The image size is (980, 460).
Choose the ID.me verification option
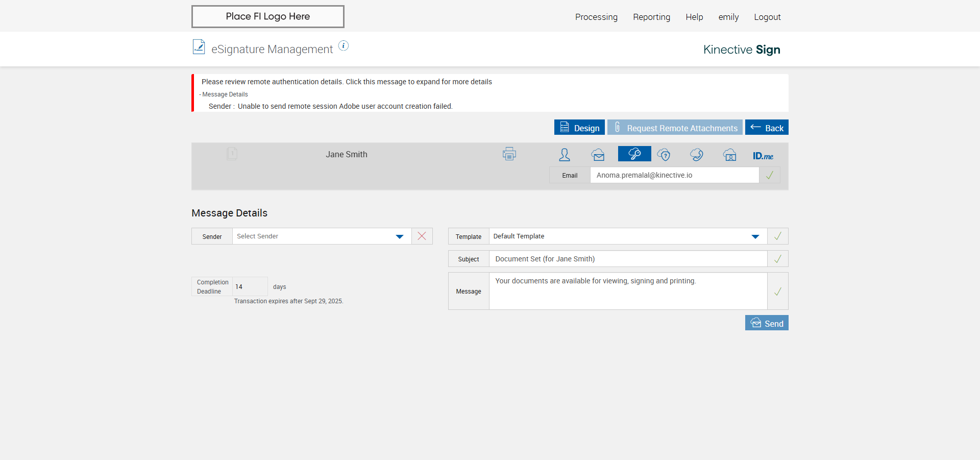tap(763, 156)
